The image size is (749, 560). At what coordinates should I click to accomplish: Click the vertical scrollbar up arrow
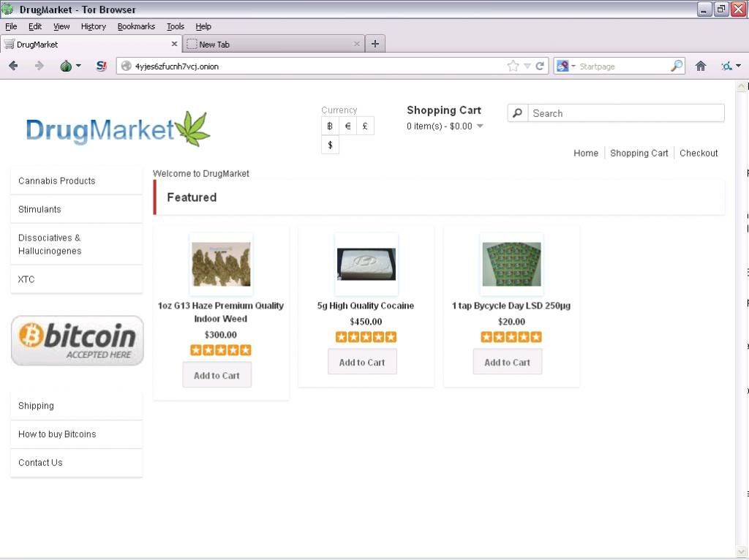[742, 86]
